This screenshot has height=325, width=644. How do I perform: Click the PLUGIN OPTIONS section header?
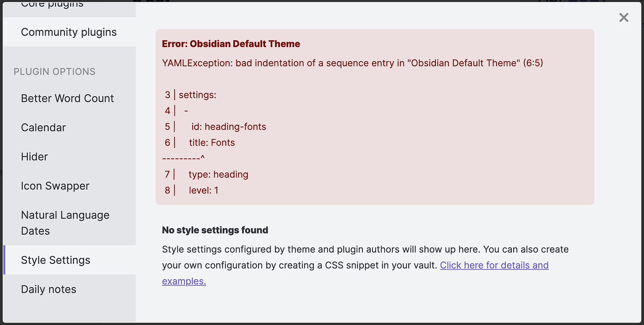coord(55,71)
